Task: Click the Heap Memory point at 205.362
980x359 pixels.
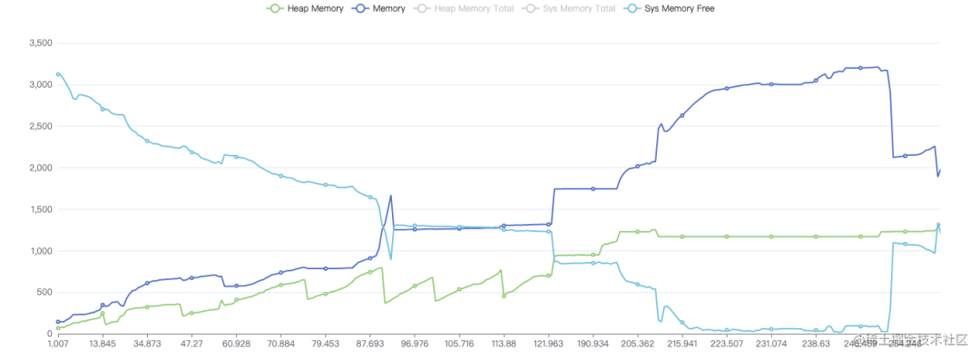Action: tap(638, 232)
